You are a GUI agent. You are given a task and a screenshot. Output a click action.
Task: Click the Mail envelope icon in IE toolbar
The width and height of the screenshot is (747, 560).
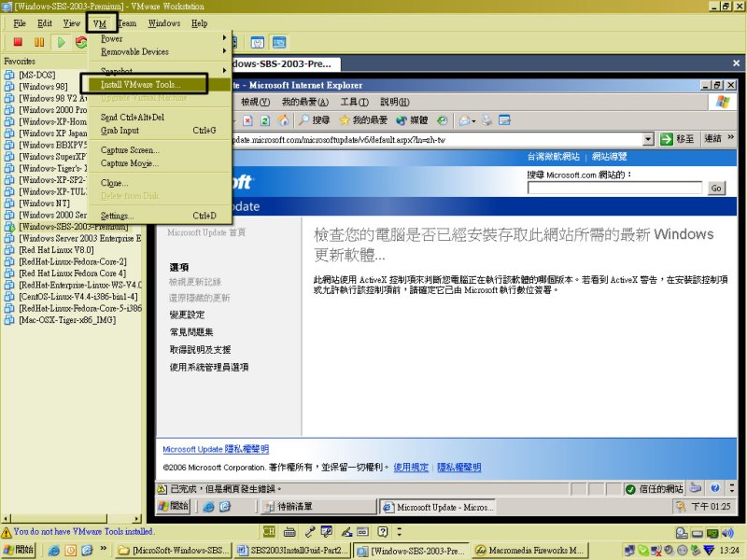(464, 120)
